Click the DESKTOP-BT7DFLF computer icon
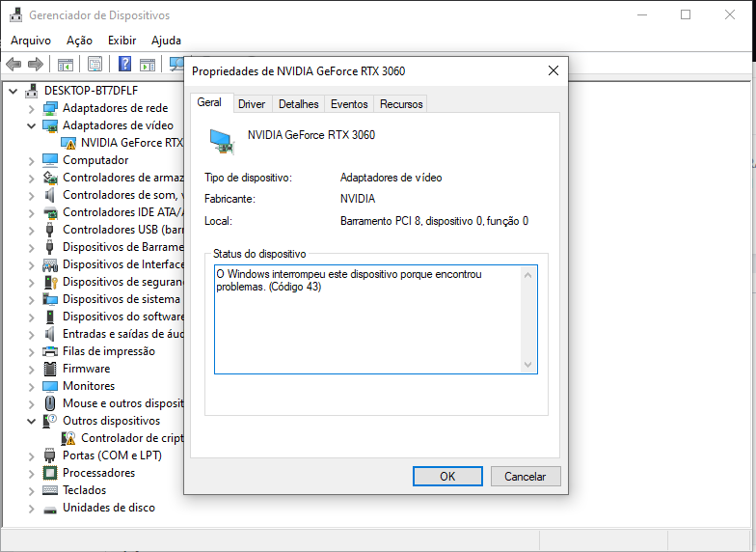This screenshot has height=552, width=756. point(31,91)
